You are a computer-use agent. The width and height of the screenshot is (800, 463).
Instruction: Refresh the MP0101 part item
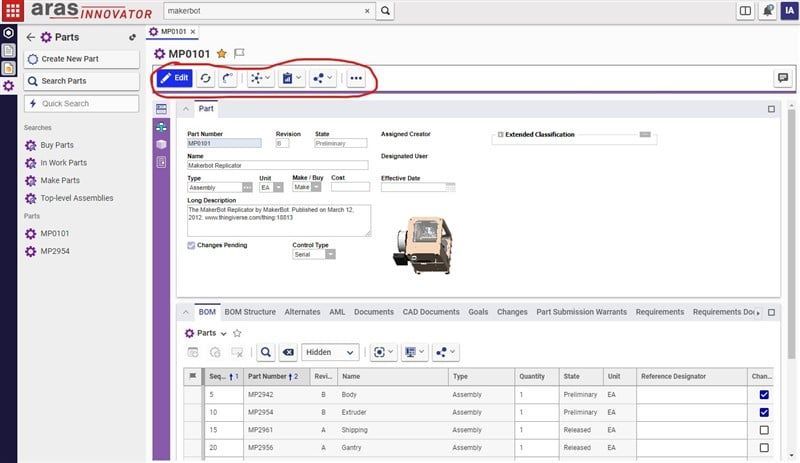[x=206, y=78]
